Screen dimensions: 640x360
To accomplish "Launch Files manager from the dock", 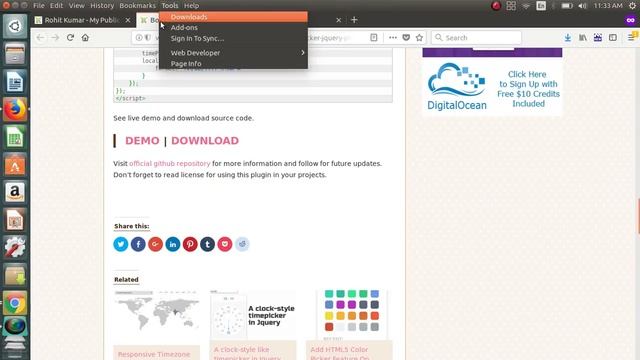I will 15,53.
